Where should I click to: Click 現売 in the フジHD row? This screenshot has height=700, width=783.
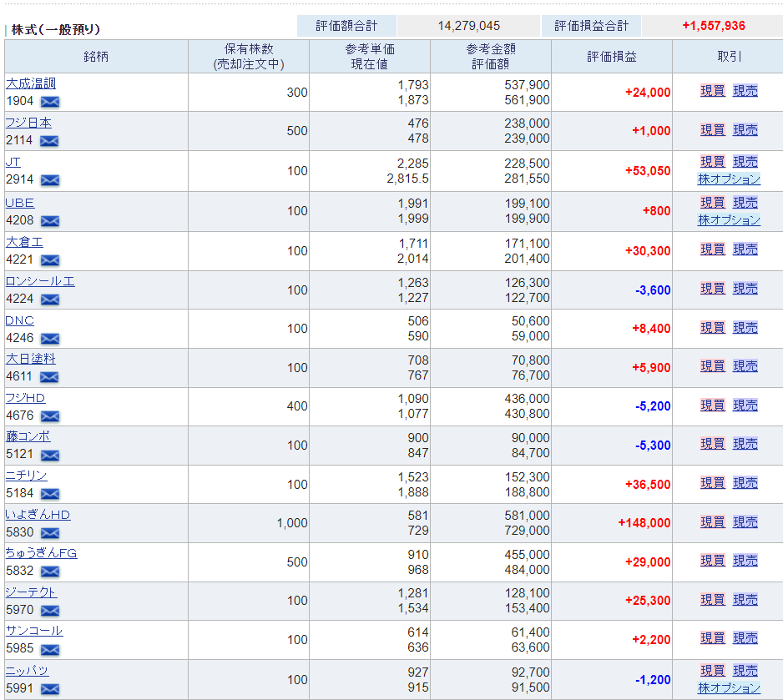[x=745, y=405]
